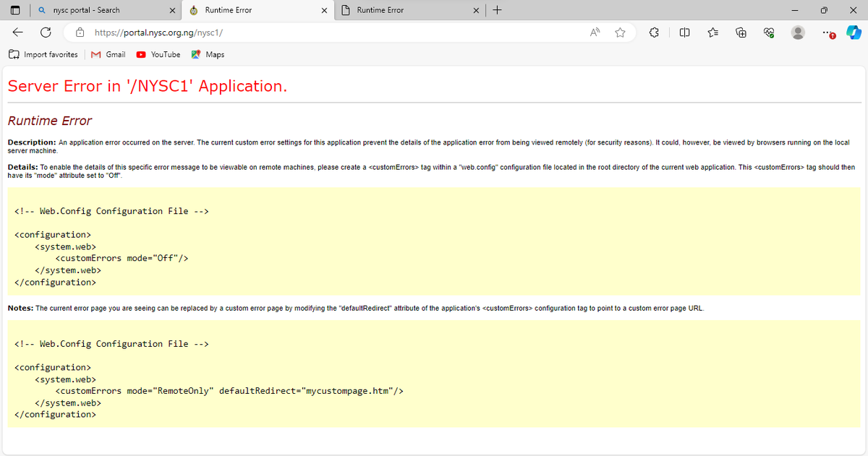Image resolution: width=868 pixels, height=456 pixels.
Task: Click the bold 'Details:' label
Action: coord(22,167)
